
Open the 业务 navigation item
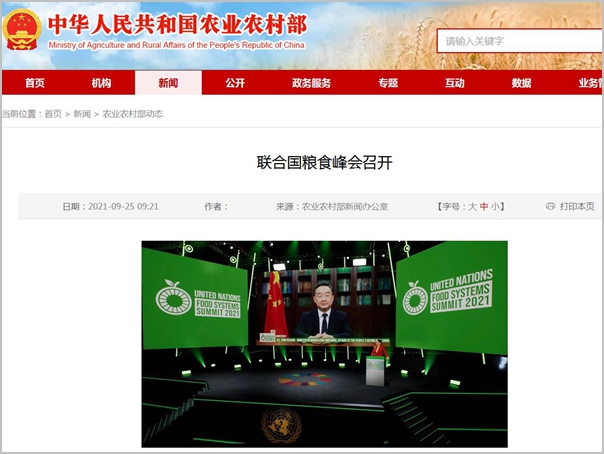[x=589, y=83]
